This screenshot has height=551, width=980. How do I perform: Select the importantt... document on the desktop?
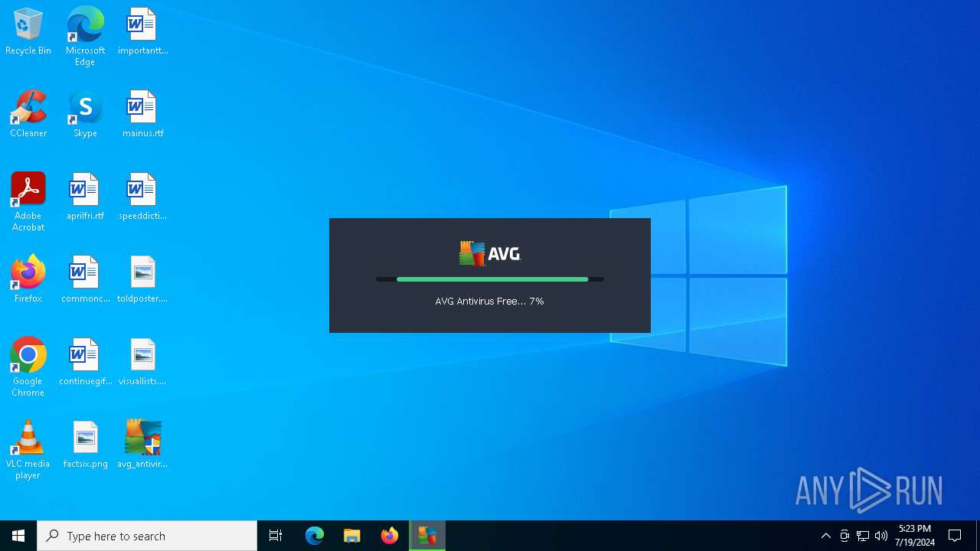click(142, 32)
